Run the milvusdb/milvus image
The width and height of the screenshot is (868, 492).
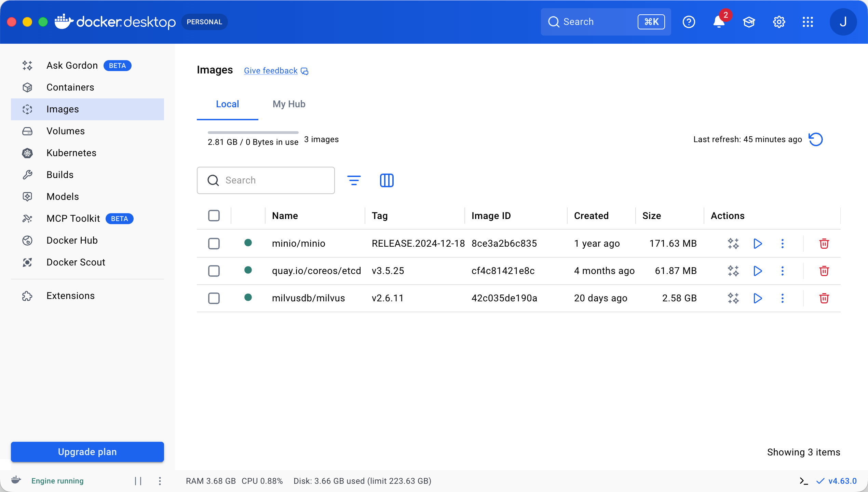click(x=758, y=298)
